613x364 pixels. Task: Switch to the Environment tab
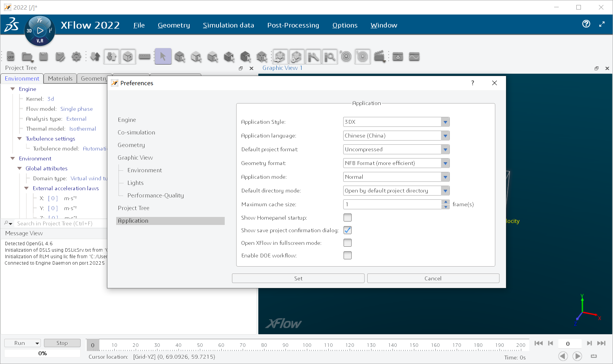point(22,78)
